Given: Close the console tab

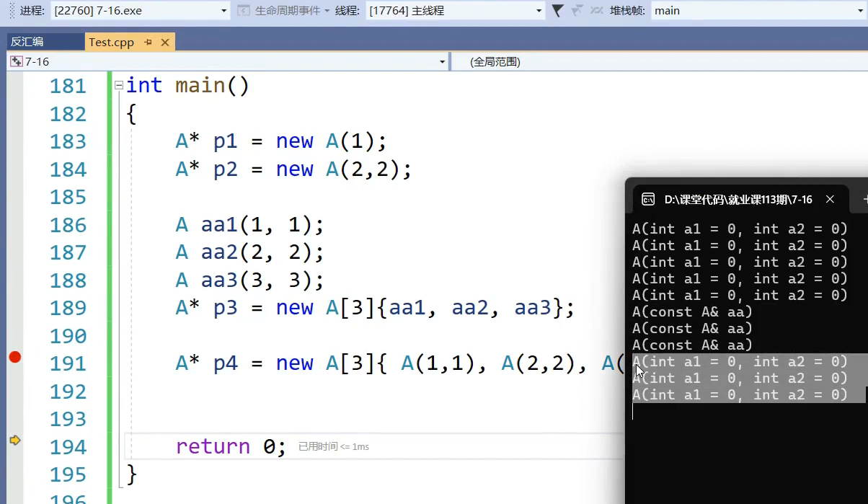Looking at the screenshot, I should (x=830, y=200).
